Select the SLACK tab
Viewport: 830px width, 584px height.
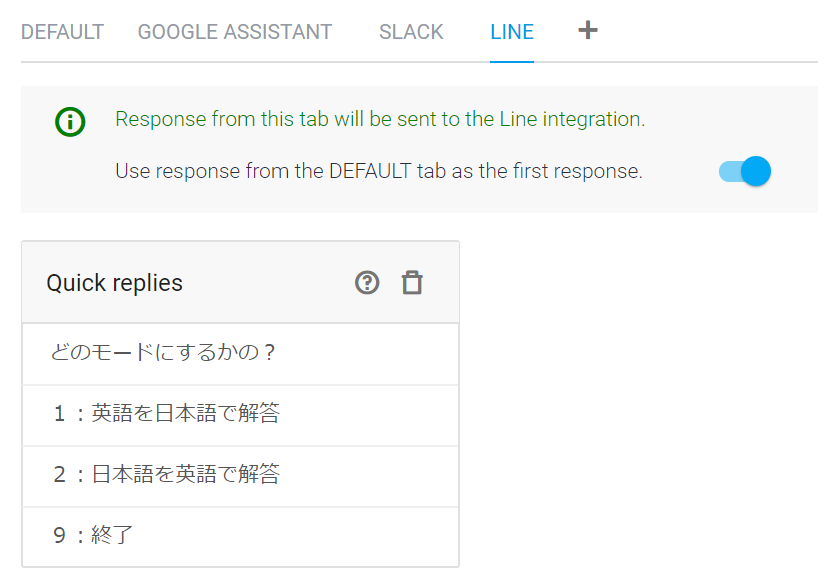(x=411, y=32)
